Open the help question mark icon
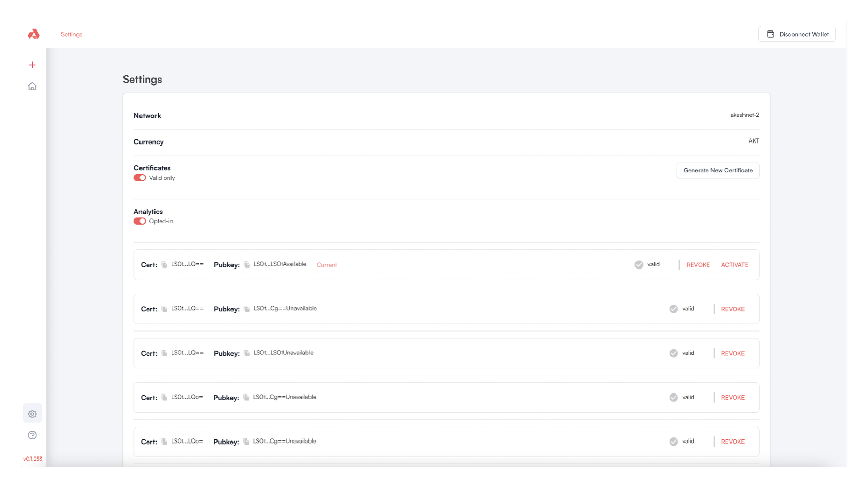The image size is (868, 488). (32, 435)
